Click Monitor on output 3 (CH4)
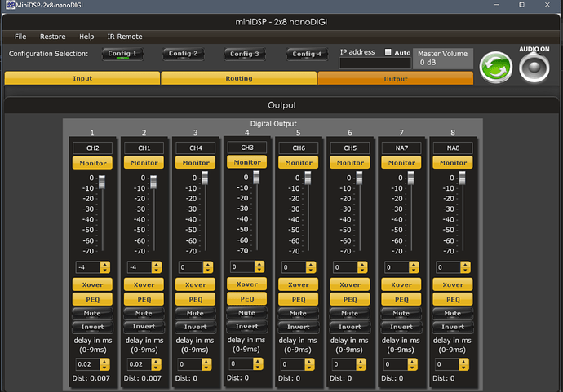The image size is (563, 392). click(195, 162)
